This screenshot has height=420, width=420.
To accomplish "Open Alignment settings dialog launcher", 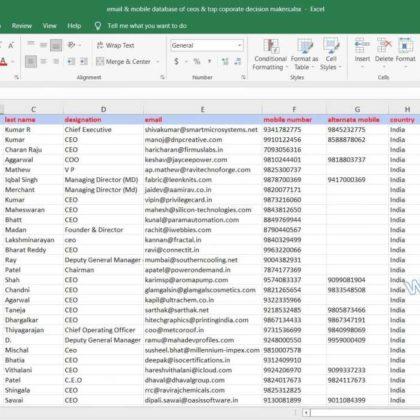I will point(162,77).
